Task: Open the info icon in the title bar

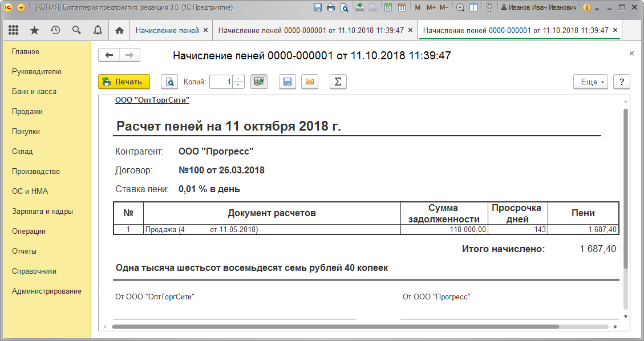Action: click(586, 7)
